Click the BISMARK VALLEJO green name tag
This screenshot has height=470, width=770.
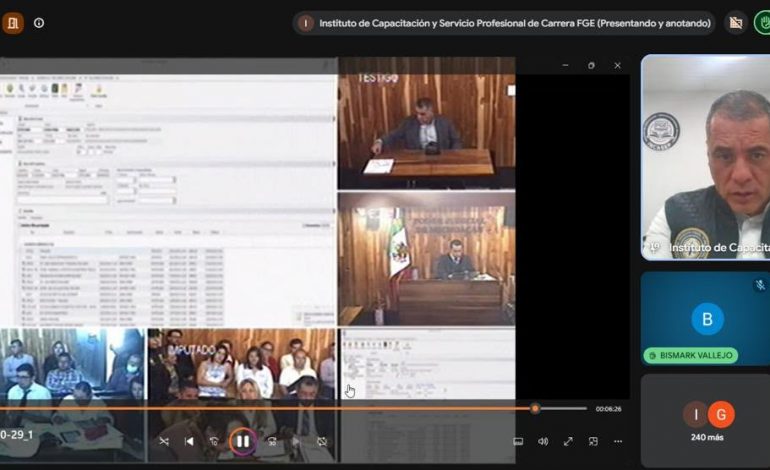pyautogui.click(x=691, y=355)
